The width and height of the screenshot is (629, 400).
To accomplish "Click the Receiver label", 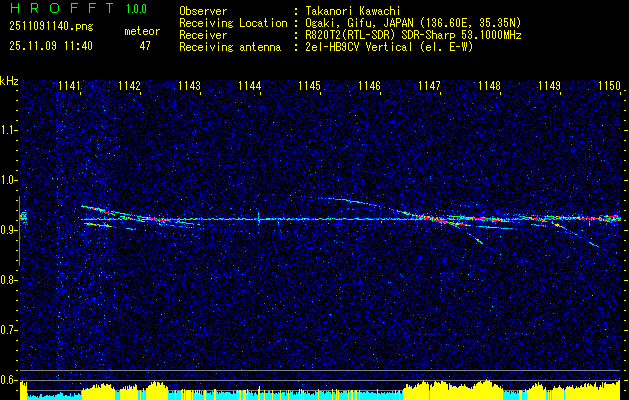I will click(x=203, y=35).
